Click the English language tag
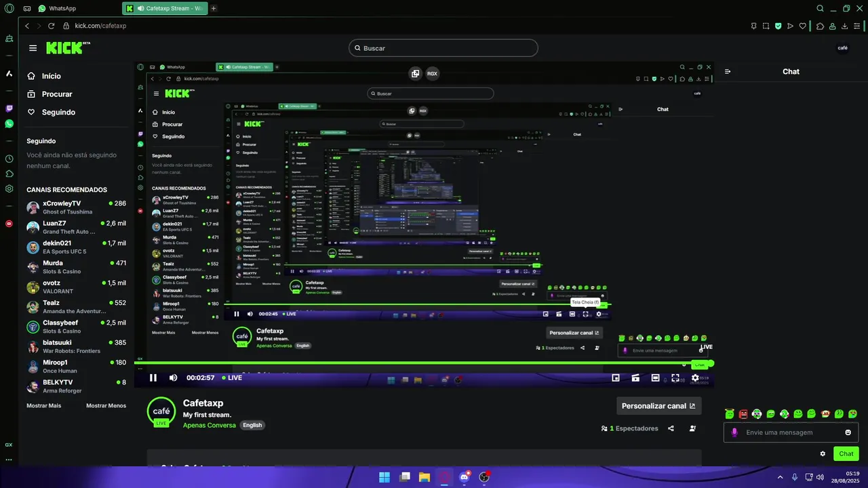Image resolution: width=868 pixels, height=488 pixels. (x=252, y=426)
